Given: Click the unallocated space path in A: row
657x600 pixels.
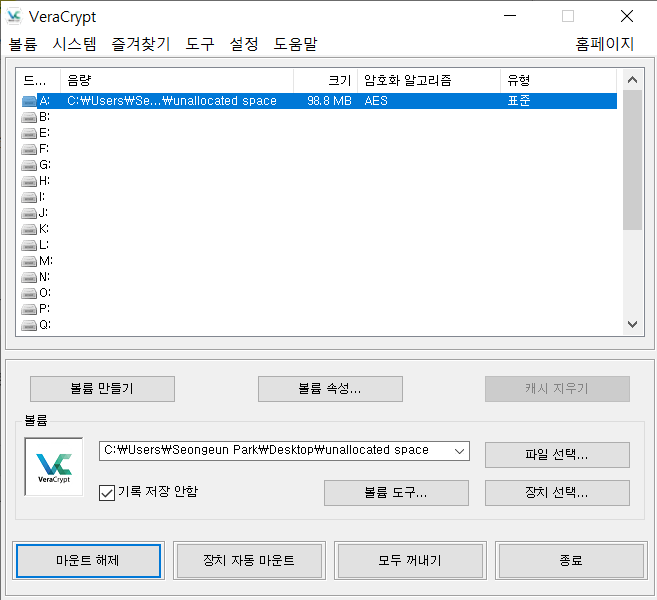Looking at the screenshot, I should click(x=172, y=101).
